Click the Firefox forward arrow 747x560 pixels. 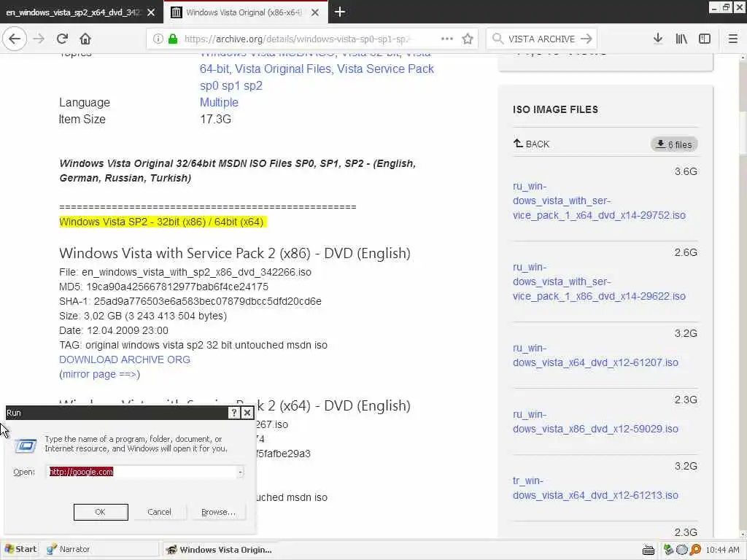click(x=39, y=39)
